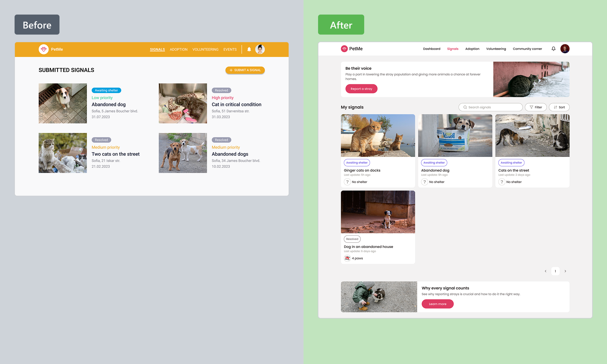The width and height of the screenshot is (607, 364).
Task: Click the SUBMIT A SIGNAL button
Action: coord(245,70)
